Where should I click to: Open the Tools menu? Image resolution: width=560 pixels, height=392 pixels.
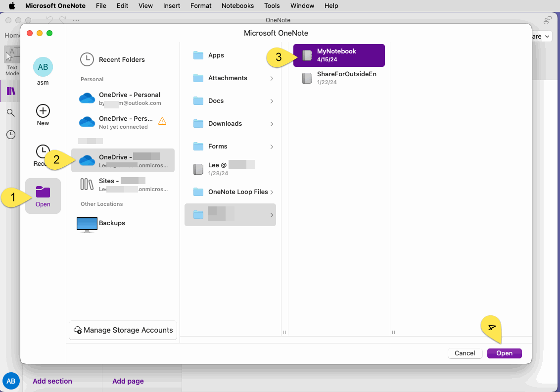pos(272,6)
